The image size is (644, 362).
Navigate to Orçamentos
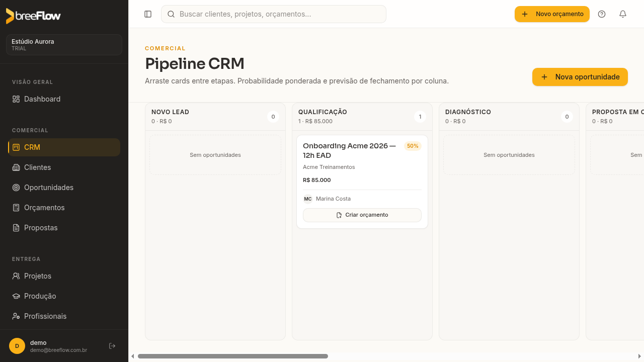point(64,208)
